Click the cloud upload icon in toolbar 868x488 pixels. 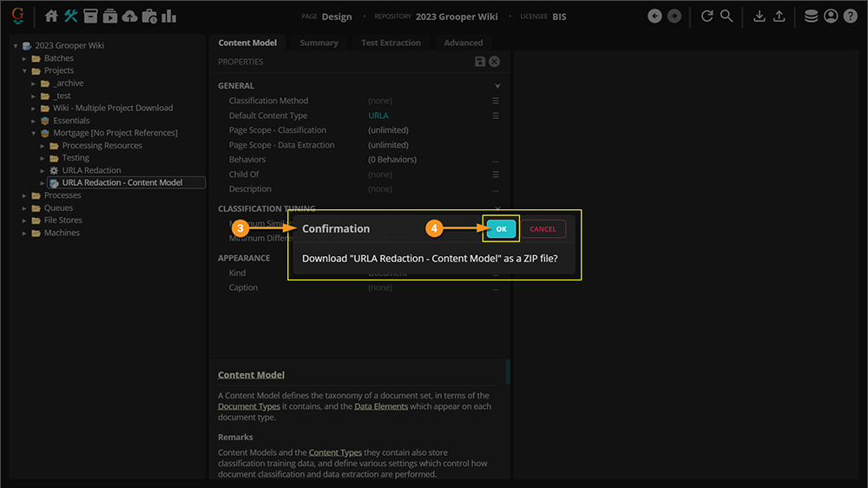tap(129, 16)
